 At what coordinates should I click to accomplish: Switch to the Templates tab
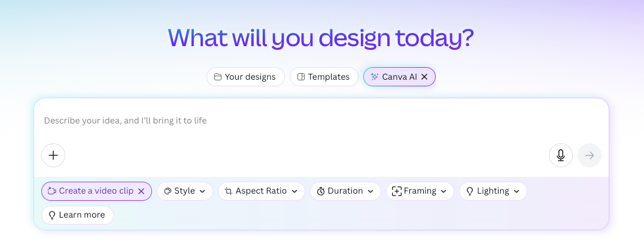tap(324, 77)
